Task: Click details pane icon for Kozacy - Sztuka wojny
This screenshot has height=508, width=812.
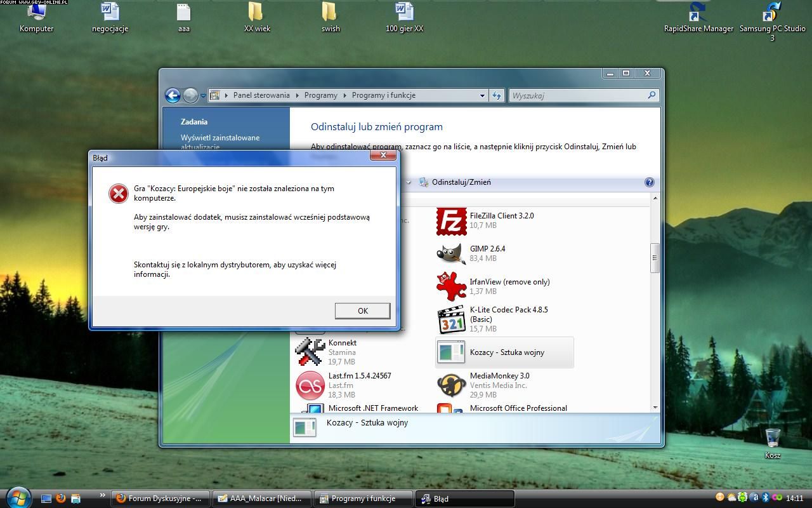Action: click(x=304, y=428)
